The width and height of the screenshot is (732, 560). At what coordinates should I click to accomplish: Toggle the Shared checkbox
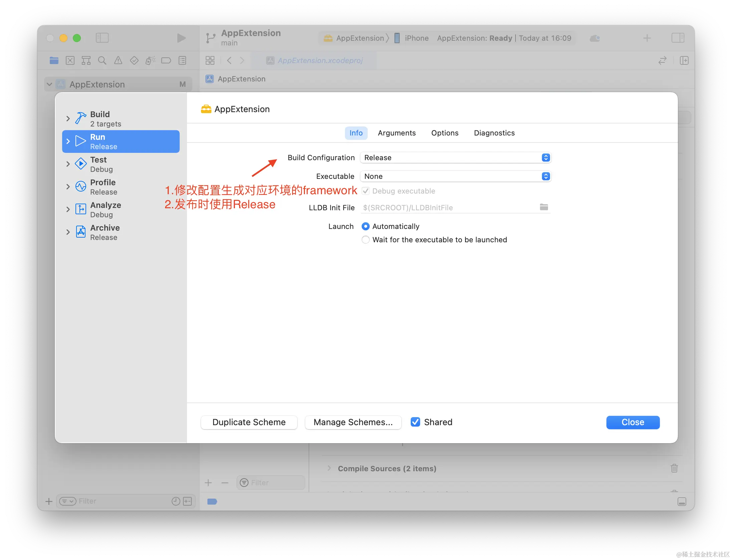click(415, 422)
